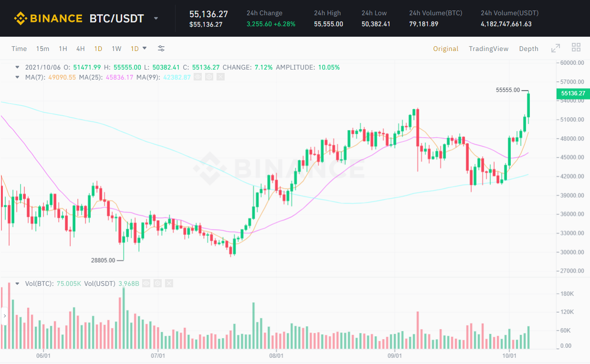This screenshot has height=364, width=590.
Task: Switch to the Depth chart
Action: point(528,49)
